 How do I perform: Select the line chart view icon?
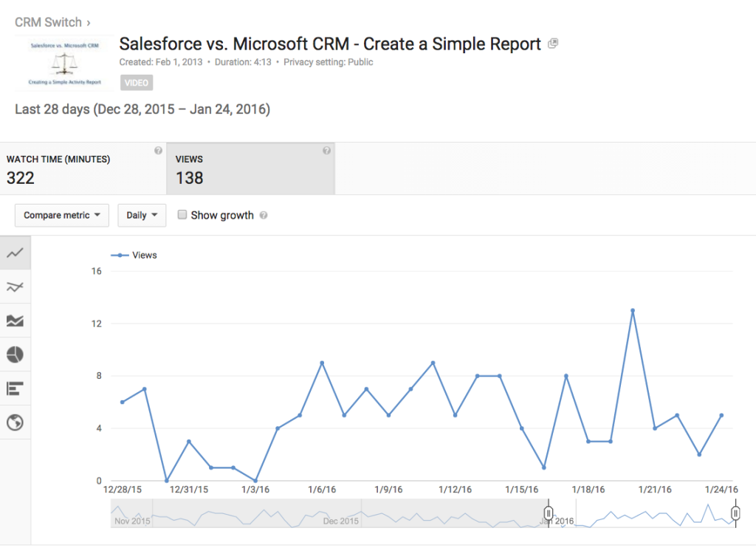pos(15,253)
